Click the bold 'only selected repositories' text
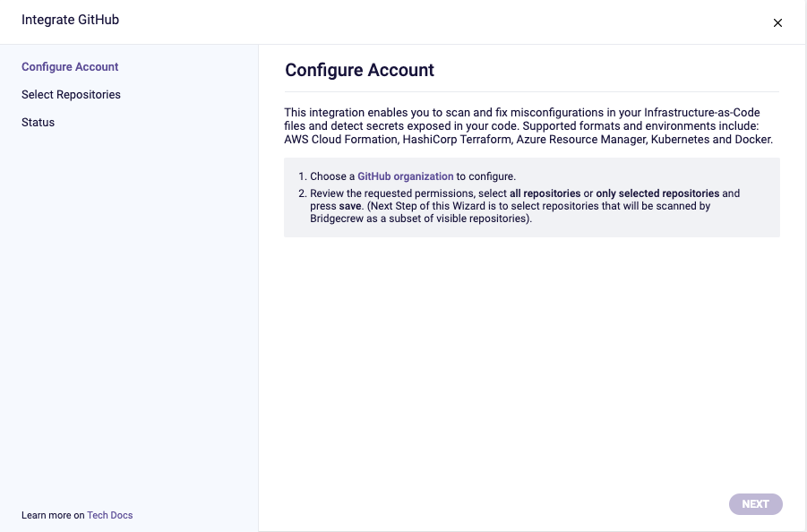807x532 pixels. point(657,193)
